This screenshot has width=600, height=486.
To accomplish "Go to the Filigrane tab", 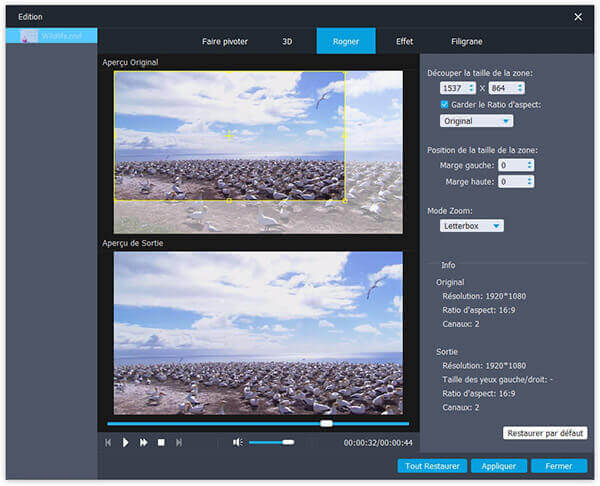I will click(466, 41).
